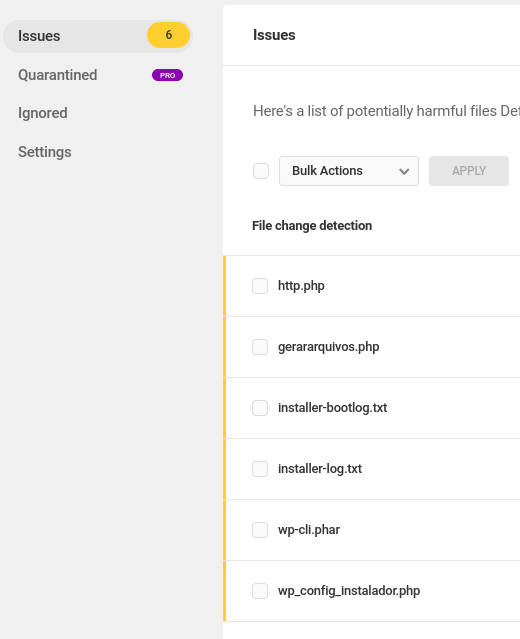
Task: Go to the Quarantined section
Action: pos(57,75)
